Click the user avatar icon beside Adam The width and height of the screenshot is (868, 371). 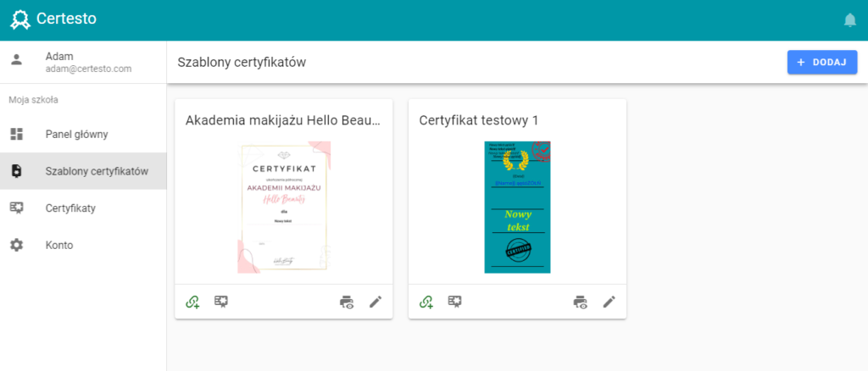pos(17,59)
